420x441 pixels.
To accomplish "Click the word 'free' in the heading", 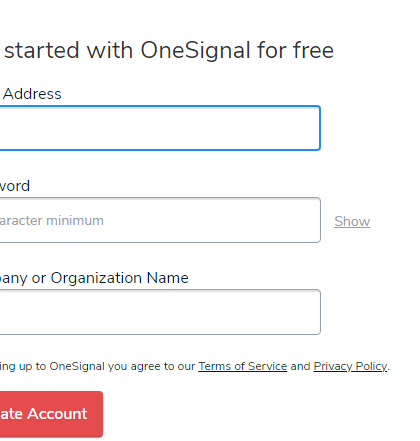I will [x=313, y=50].
